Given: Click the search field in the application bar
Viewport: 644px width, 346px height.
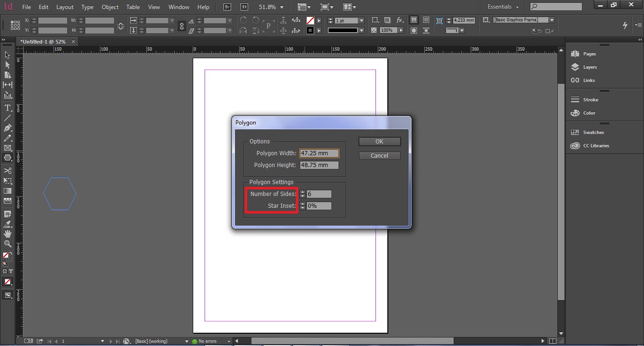Looking at the screenshot, I should tap(556, 7).
